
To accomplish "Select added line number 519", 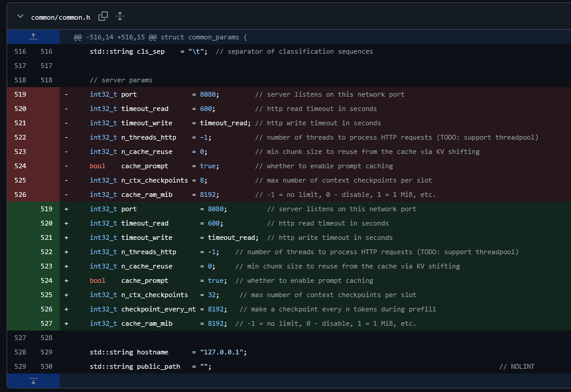I will coord(47,209).
